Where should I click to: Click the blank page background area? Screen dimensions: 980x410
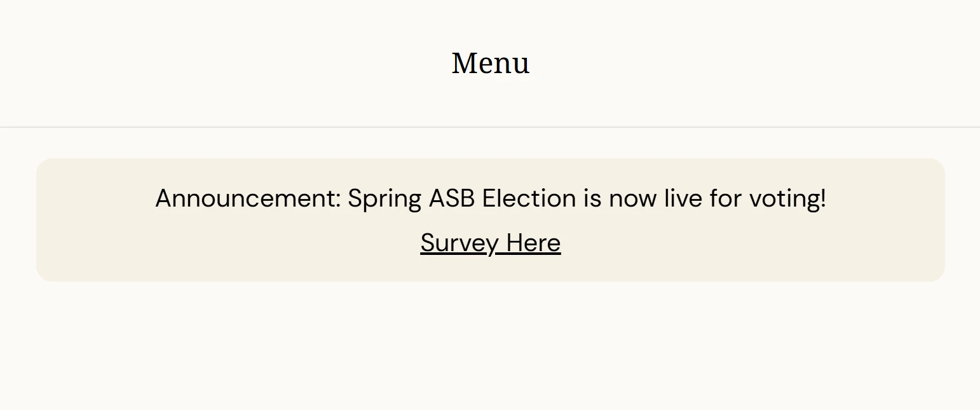pyautogui.click(x=489, y=350)
